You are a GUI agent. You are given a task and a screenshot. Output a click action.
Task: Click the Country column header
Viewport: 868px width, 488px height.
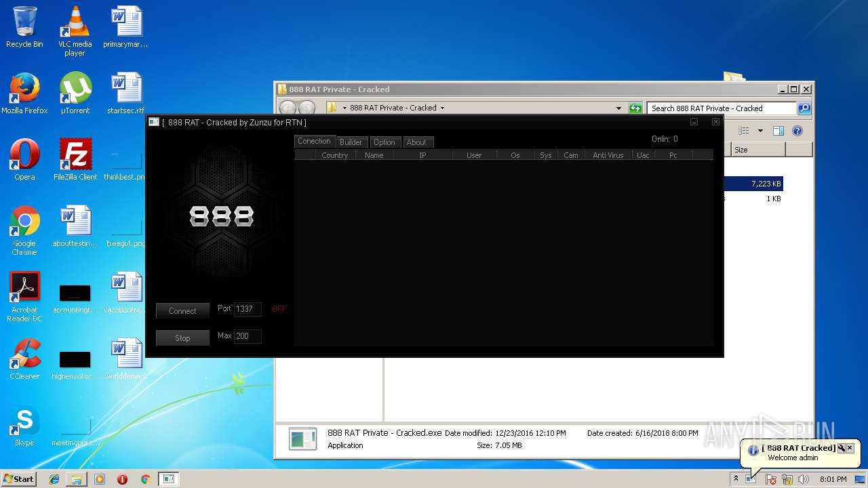(x=335, y=155)
